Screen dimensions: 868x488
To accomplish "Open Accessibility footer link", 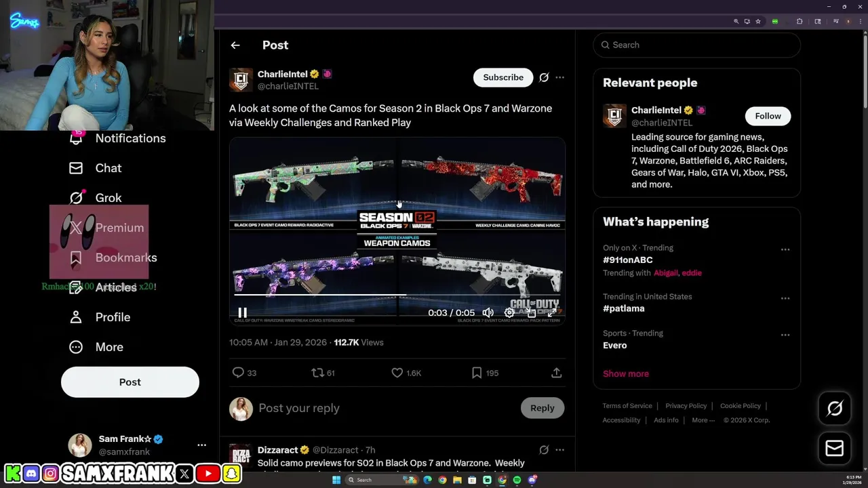I will [621, 420].
